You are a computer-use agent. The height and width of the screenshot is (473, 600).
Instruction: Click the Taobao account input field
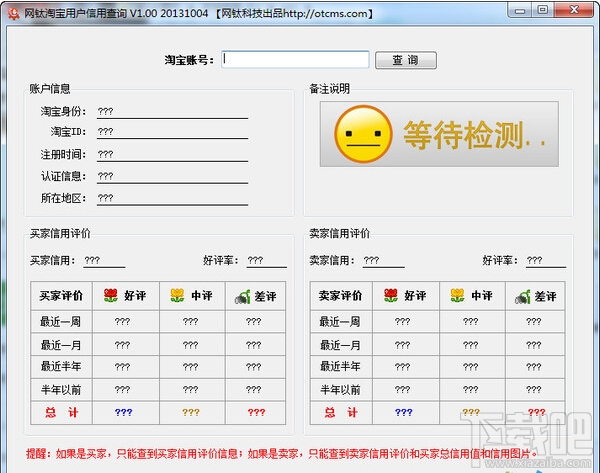(295, 60)
